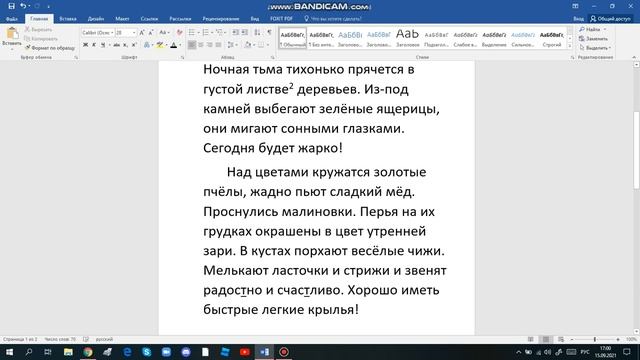Switch to the FOXIT PDF tab

coord(281,19)
